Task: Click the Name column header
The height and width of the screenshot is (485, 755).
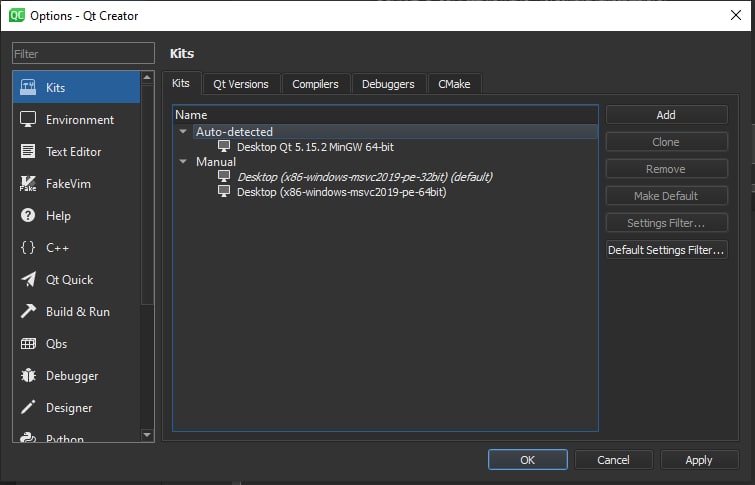Action: tap(385, 115)
